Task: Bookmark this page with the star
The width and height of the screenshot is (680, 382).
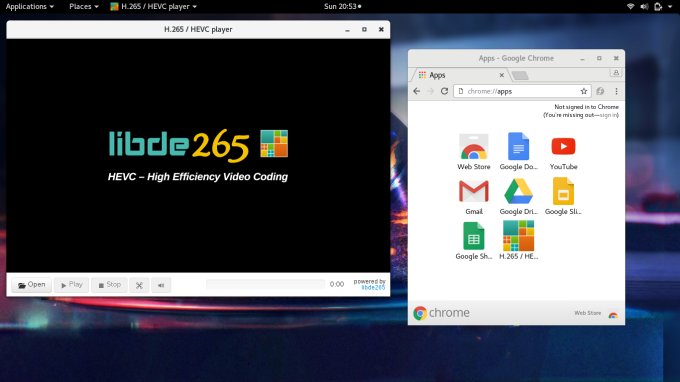Action: (584, 91)
